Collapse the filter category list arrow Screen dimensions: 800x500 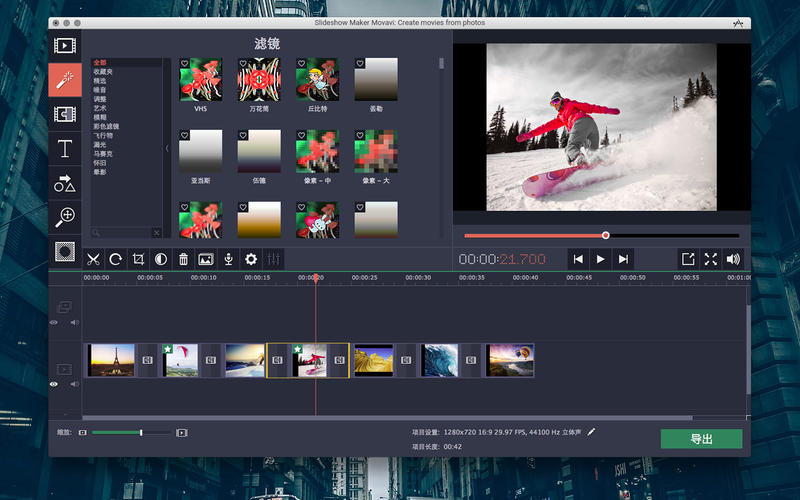coord(167,148)
